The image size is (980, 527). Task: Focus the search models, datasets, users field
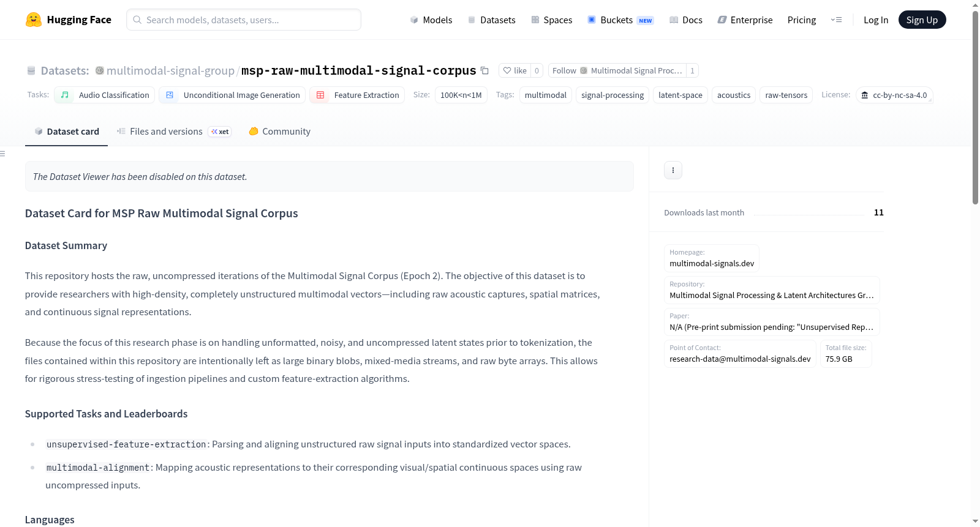click(x=244, y=20)
